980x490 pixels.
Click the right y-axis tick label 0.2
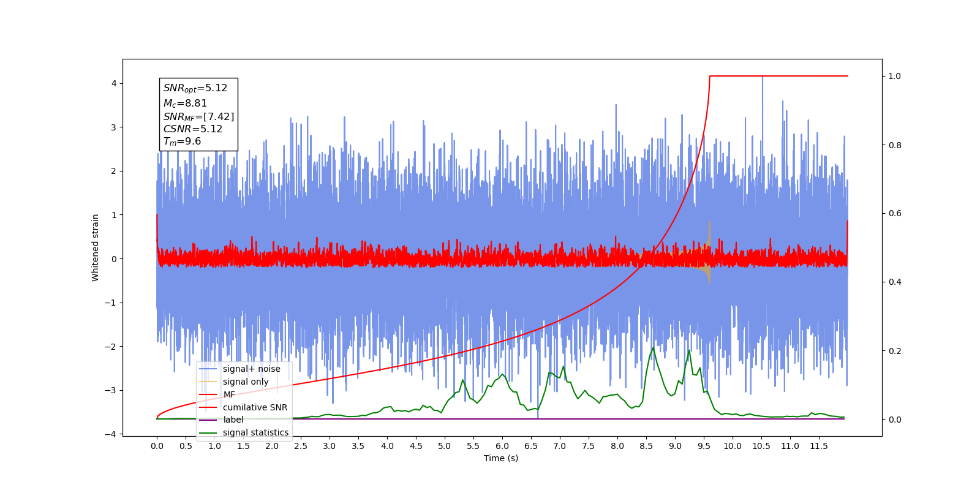[895, 351]
